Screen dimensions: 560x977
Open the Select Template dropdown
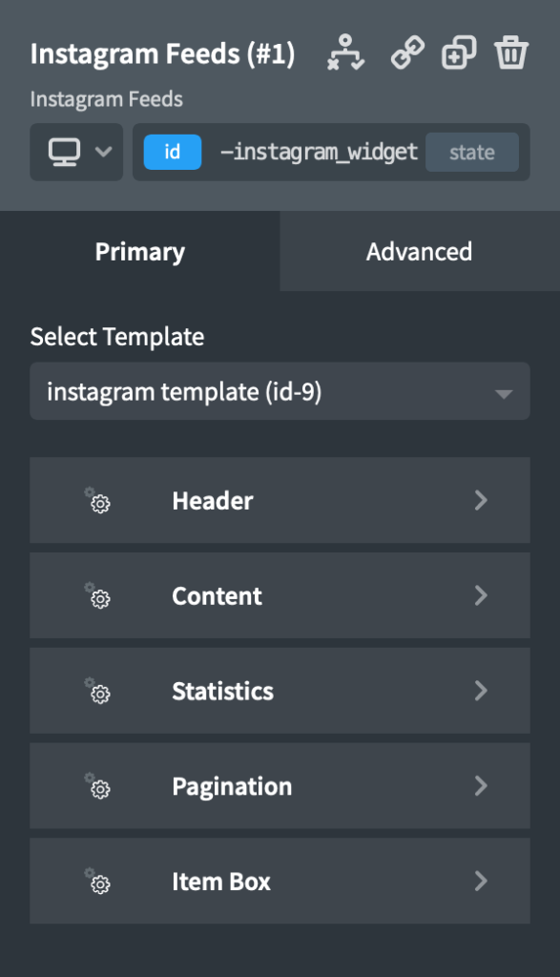(280, 391)
